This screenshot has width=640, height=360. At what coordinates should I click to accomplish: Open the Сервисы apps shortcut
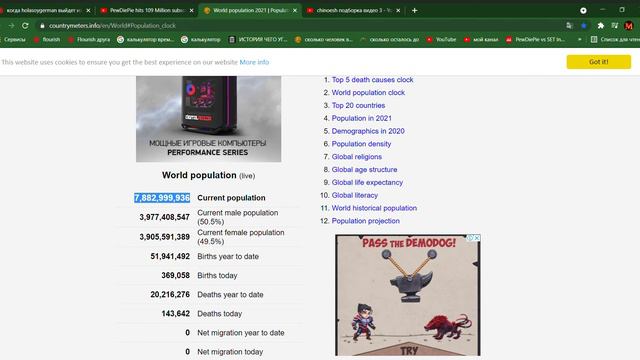click(13, 40)
